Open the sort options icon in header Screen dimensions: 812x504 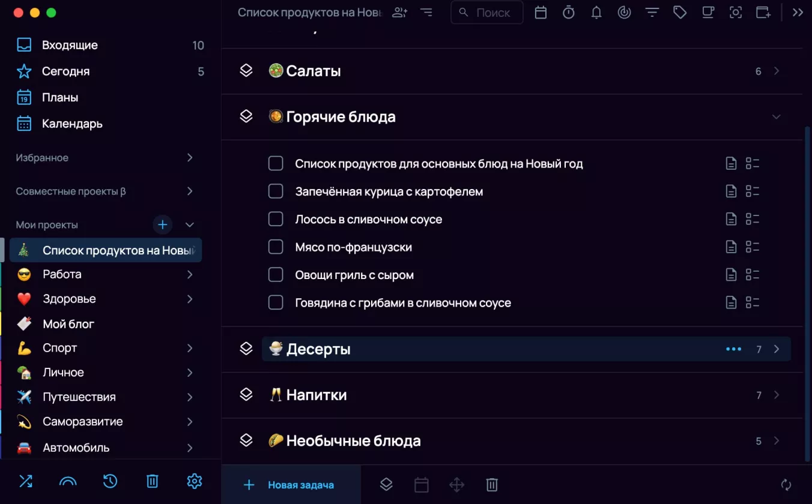click(x=426, y=12)
